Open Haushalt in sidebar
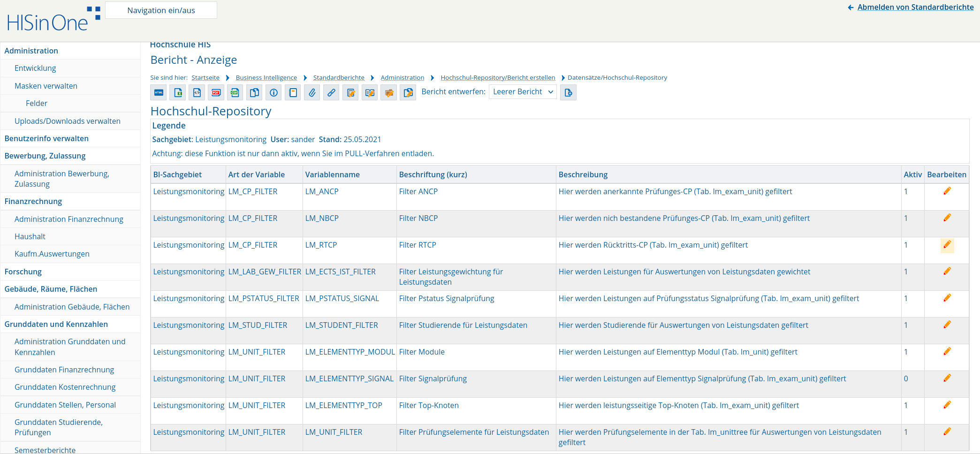 point(70,236)
